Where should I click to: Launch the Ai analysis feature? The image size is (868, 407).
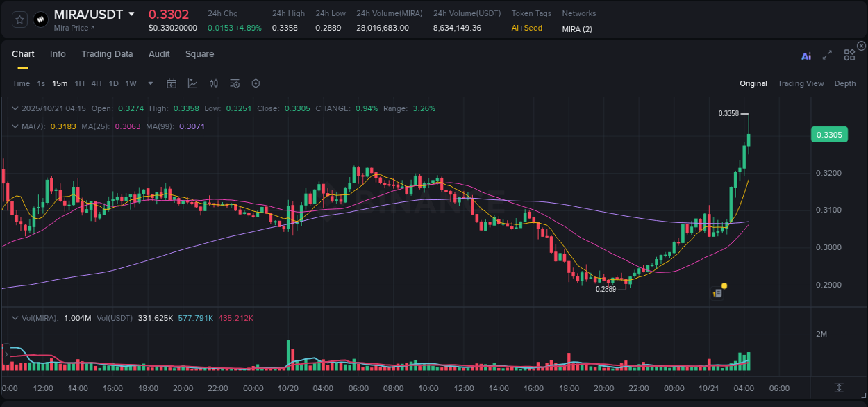click(806, 56)
